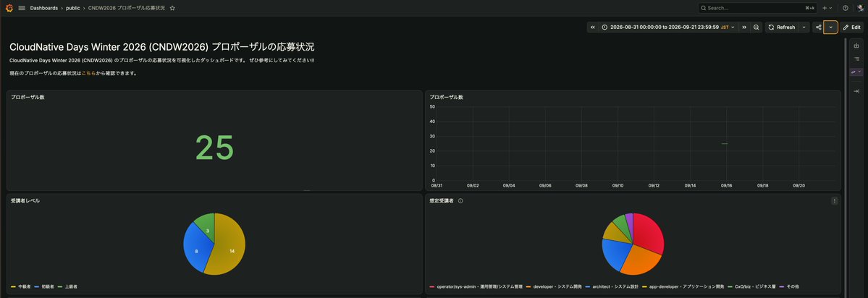Click the Refresh button
This screenshot has width=868, height=298.
coord(782,27)
